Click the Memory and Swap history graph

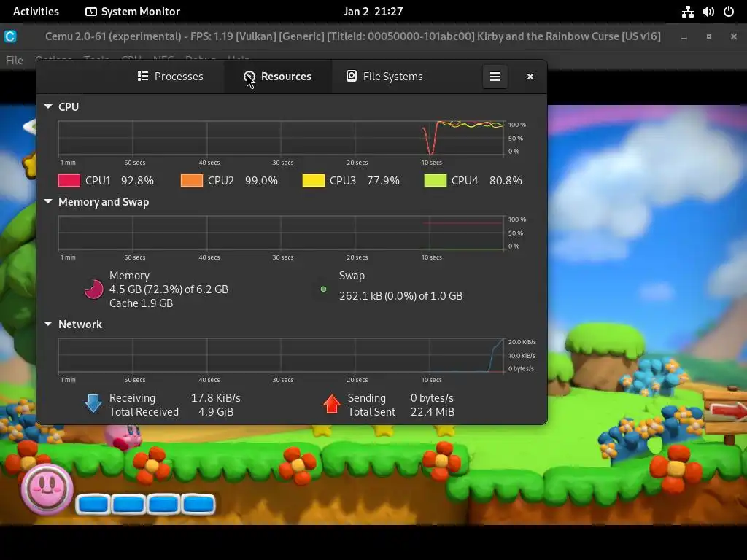281,233
